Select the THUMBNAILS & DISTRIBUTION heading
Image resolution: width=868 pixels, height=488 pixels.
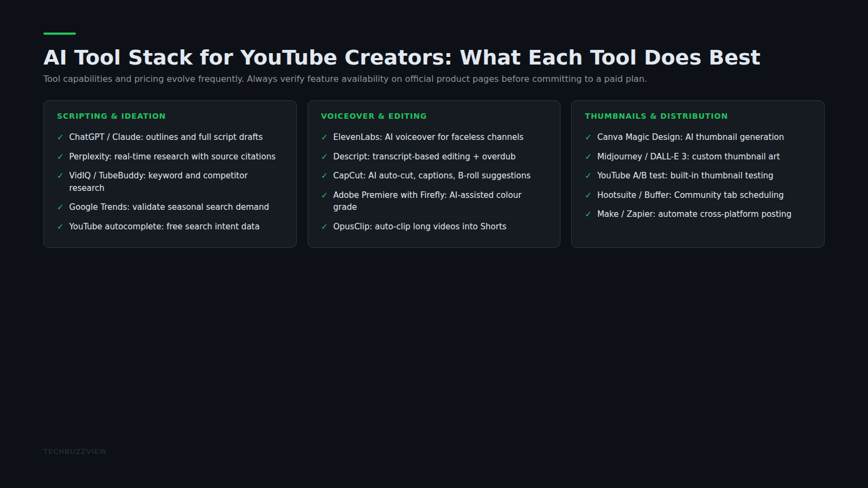tap(656, 116)
